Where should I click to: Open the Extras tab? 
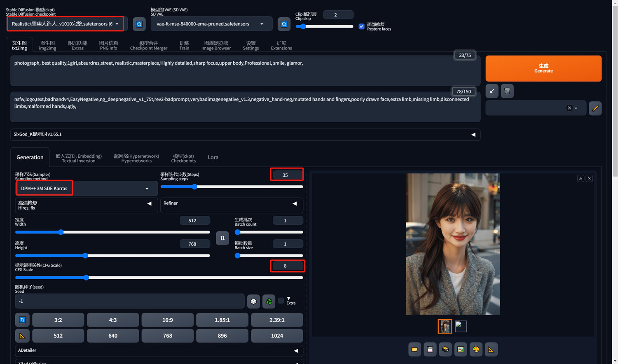coord(77,45)
